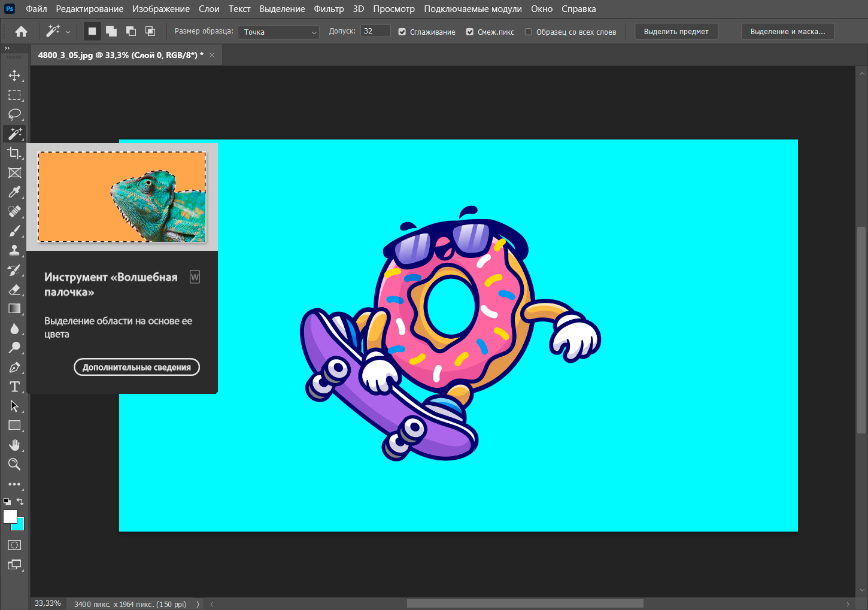Image resolution: width=868 pixels, height=610 pixels.
Task: Choose Add to selection mode
Action: [x=111, y=31]
